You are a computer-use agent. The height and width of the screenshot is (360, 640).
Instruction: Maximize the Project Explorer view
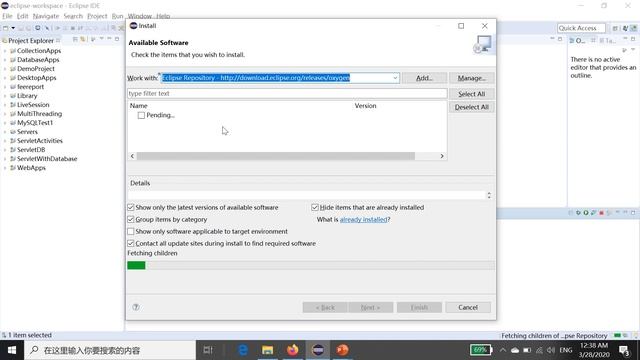click(117, 39)
